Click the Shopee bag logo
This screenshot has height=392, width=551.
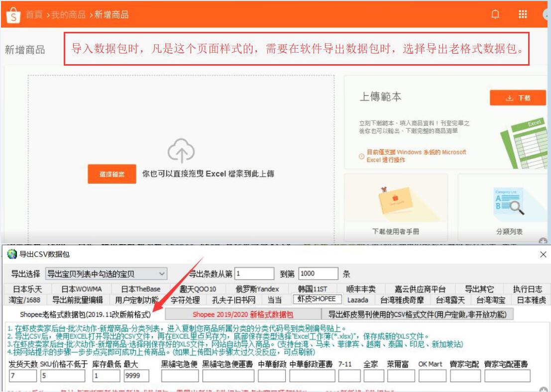coord(13,14)
